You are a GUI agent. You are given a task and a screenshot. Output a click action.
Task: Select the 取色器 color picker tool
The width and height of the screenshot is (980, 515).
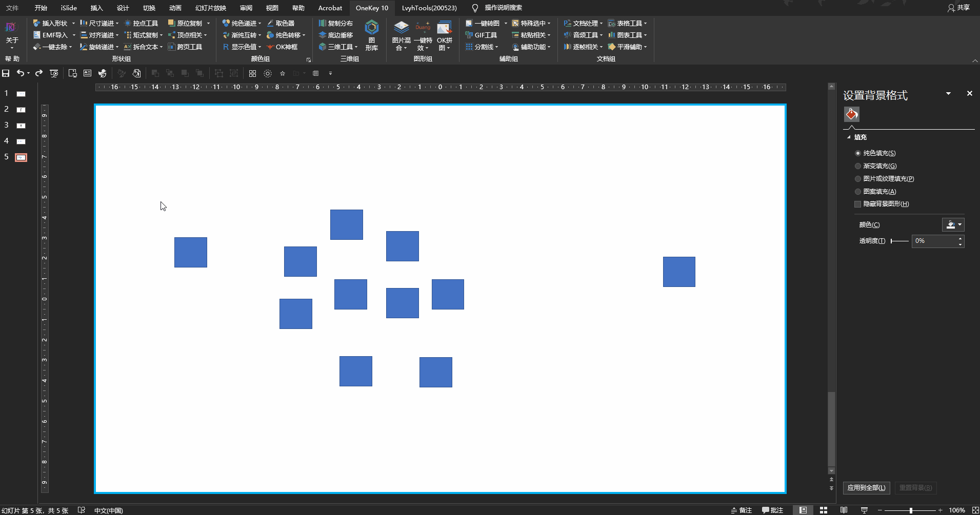(x=281, y=23)
